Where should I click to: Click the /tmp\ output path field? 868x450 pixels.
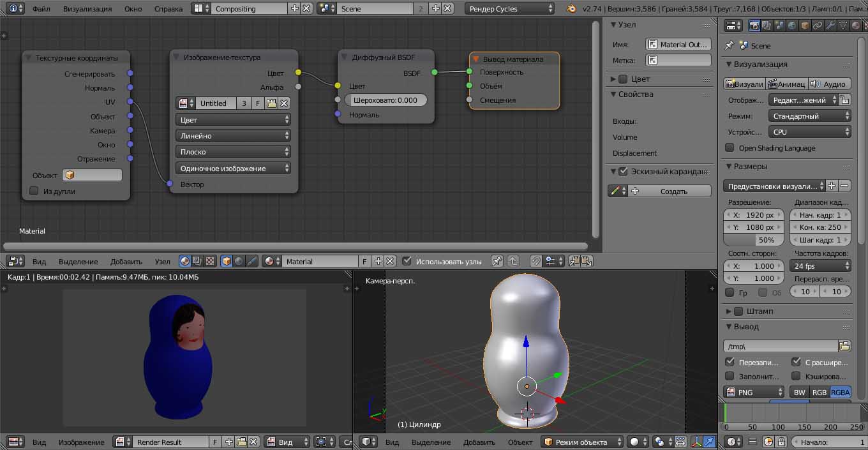point(780,346)
